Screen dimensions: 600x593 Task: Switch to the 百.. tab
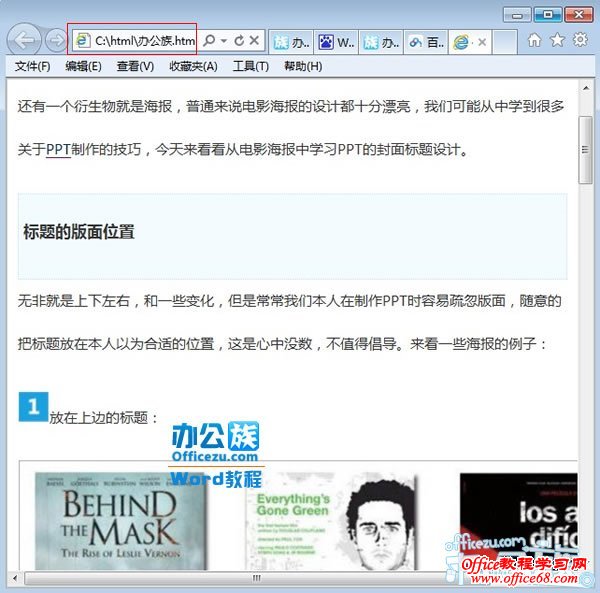pos(426,41)
